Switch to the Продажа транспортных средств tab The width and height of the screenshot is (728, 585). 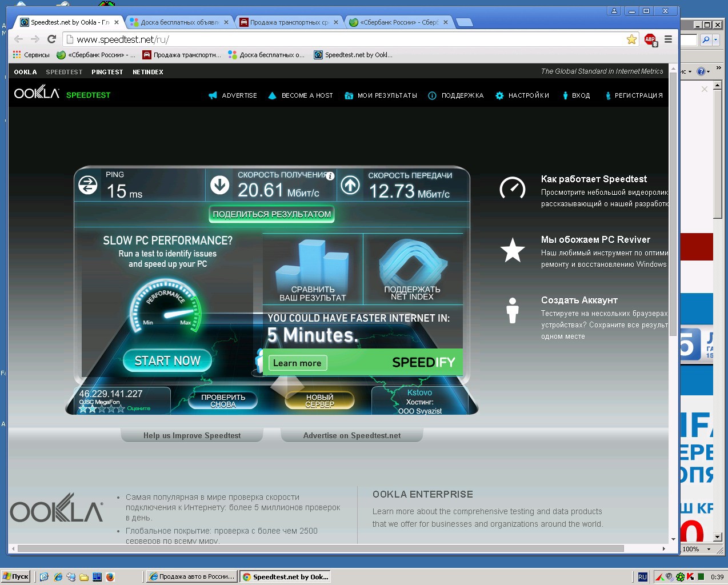click(288, 22)
